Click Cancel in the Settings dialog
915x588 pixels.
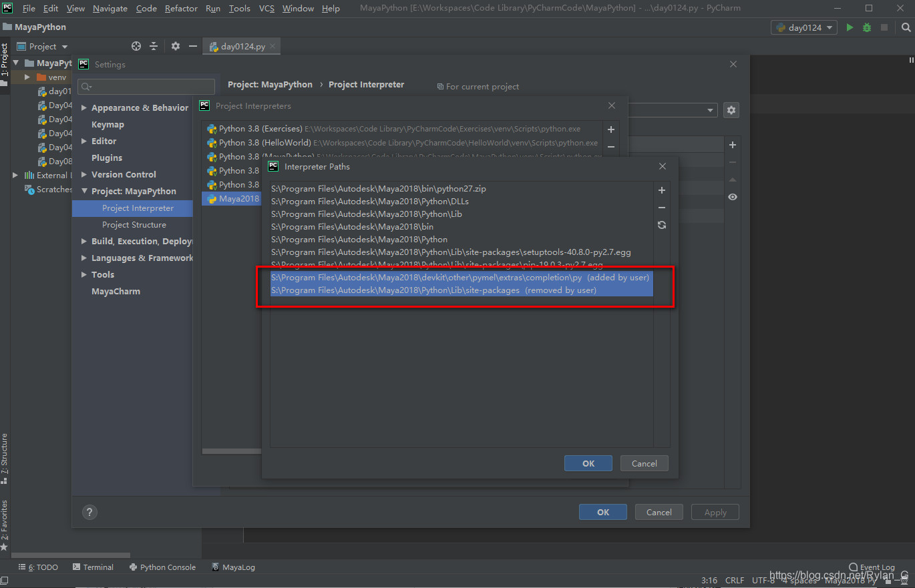tap(659, 512)
